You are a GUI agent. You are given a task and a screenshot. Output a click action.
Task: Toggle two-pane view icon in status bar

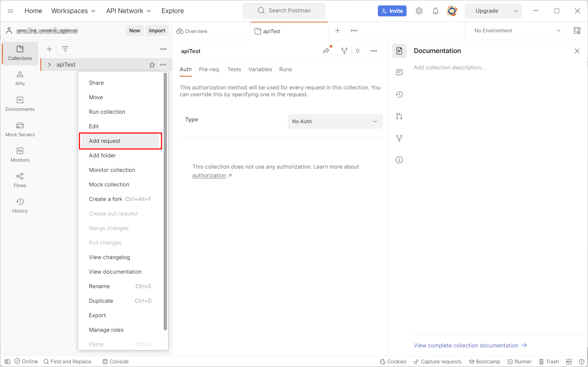click(569, 362)
